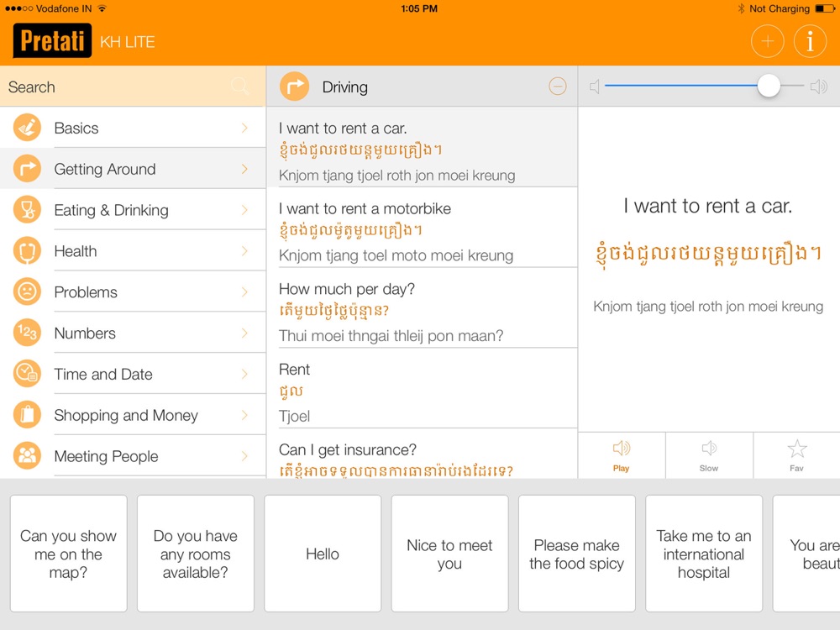This screenshot has width=840, height=630.
Task: Click the Eating & Drinking glass icon
Action: coord(27,210)
